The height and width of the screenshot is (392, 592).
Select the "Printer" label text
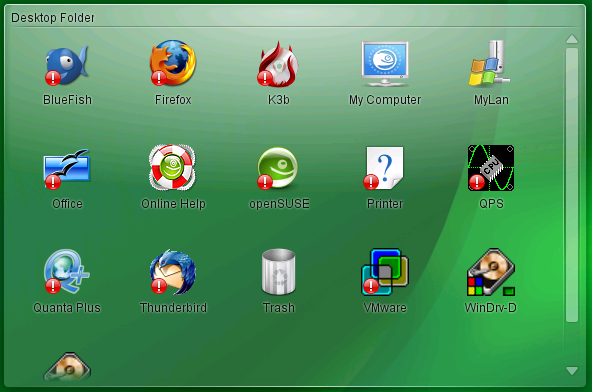tap(385, 204)
